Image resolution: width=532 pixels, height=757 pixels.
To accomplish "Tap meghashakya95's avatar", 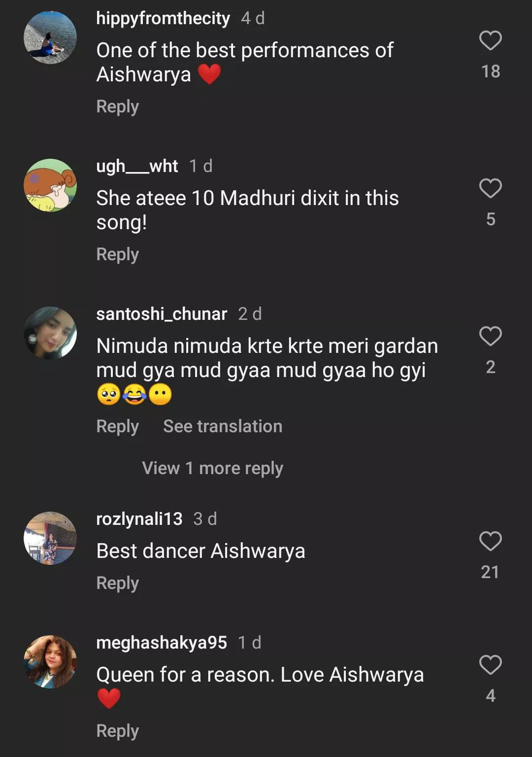I will click(x=50, y=662).
